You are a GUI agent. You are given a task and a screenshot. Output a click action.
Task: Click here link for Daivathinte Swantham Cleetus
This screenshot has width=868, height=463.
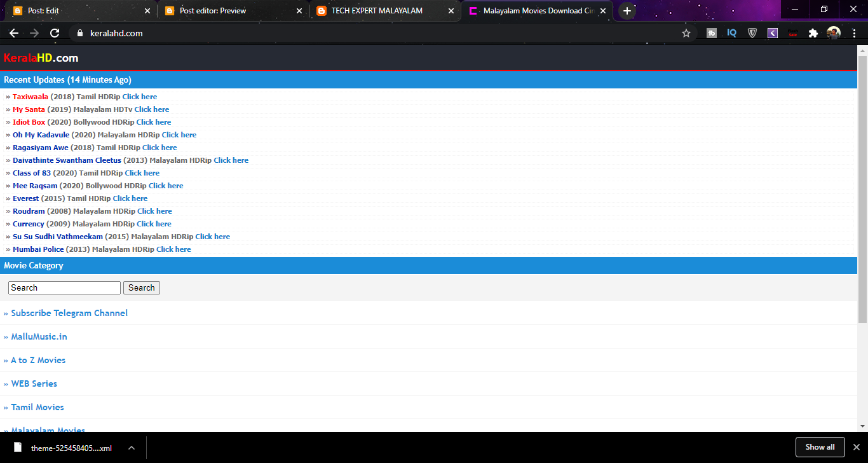[231, 160]
